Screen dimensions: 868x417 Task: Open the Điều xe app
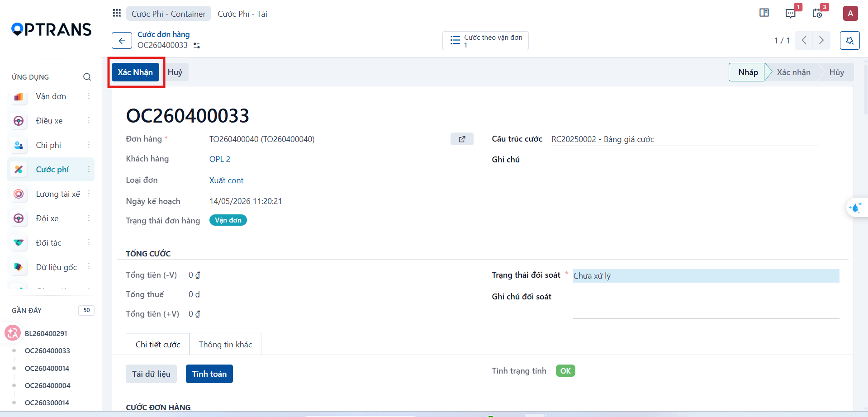click(49, 121)
